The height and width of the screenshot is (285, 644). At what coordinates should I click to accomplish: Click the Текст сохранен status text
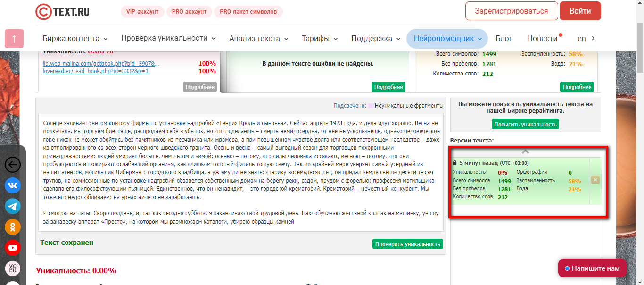(67, 243)
